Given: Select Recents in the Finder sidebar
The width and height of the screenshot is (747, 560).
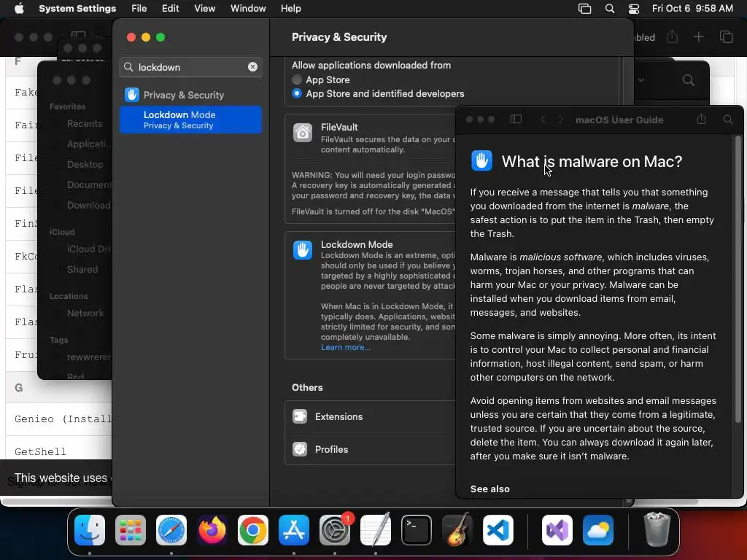Looking at the screenshot, I should coord(85,124).
